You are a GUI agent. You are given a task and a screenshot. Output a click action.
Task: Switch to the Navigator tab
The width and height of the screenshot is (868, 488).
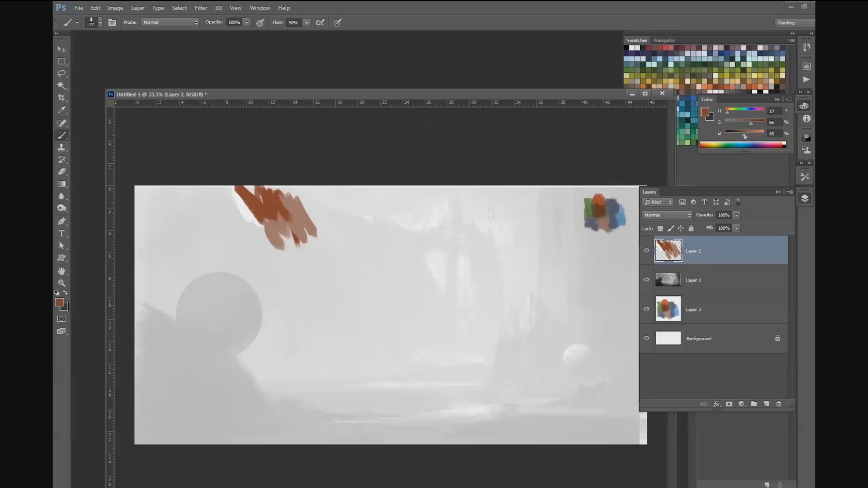click(x=664, y=40)
